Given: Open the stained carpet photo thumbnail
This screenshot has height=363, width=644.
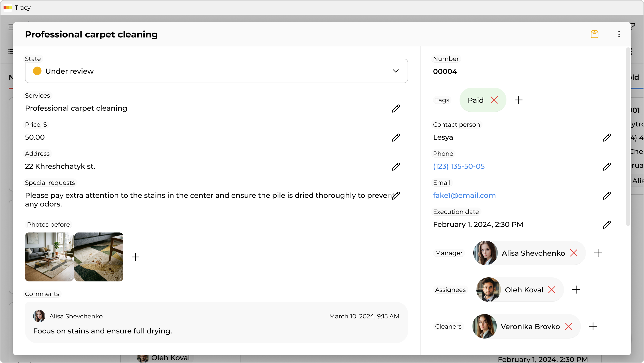Looking at the screenshot, I should (99, 257).
